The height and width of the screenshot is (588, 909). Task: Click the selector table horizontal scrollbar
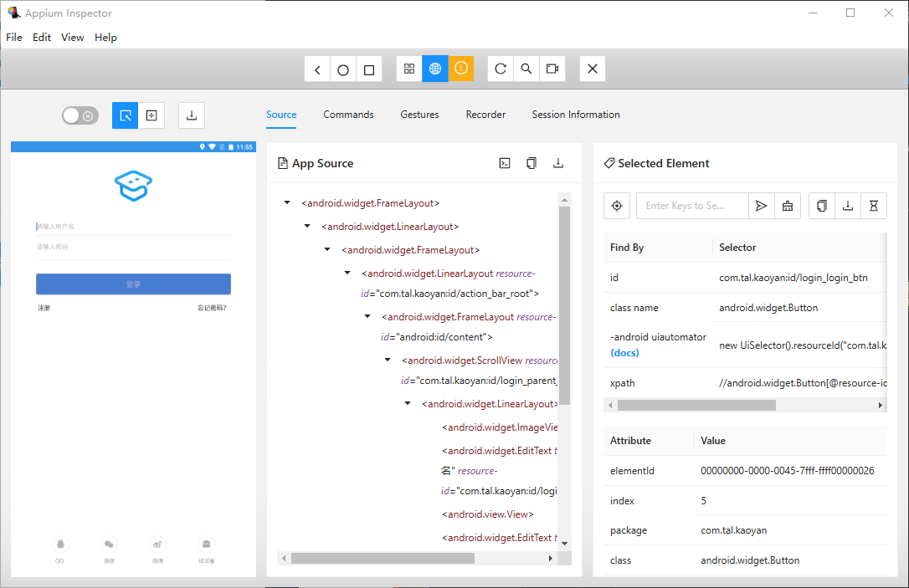[x=696, y=405]
